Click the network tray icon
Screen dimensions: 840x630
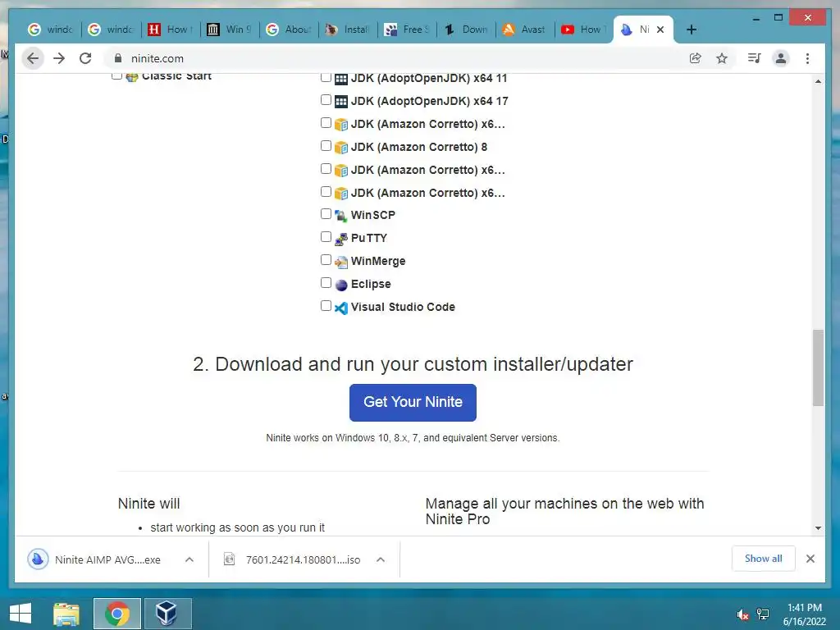coord(763,614)
